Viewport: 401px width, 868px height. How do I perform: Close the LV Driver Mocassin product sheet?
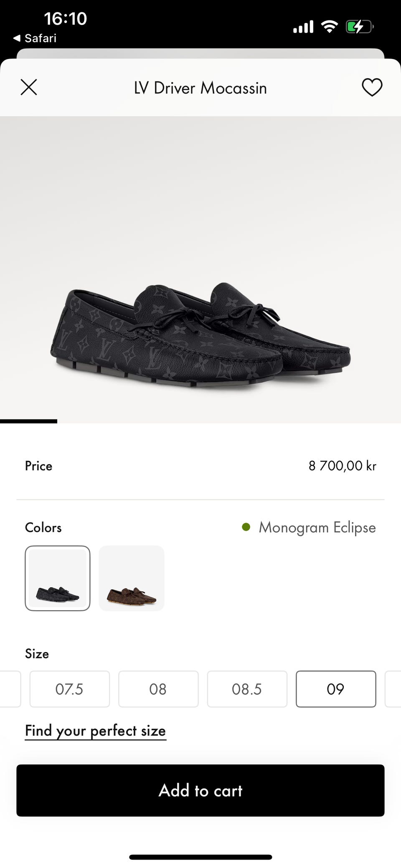click(29, 87)
